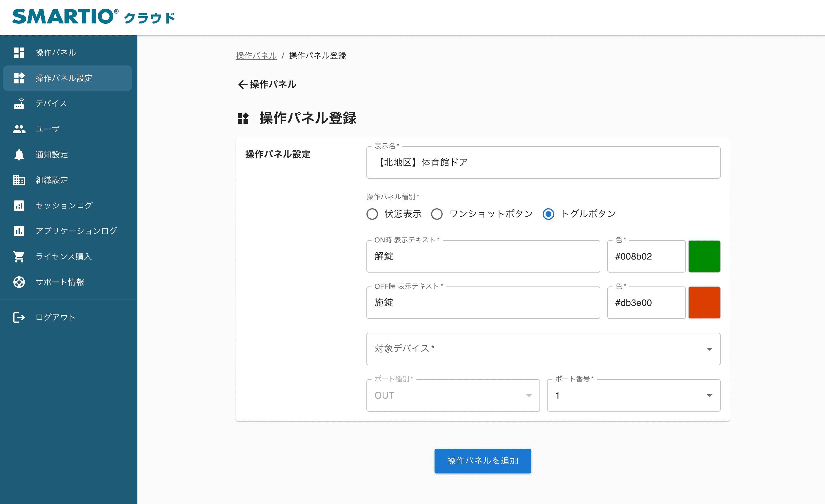Image resolution: width=825 pixels, height=504 pixels.
Task: Select the トグルボタン radio option
Action: point(548,214)
